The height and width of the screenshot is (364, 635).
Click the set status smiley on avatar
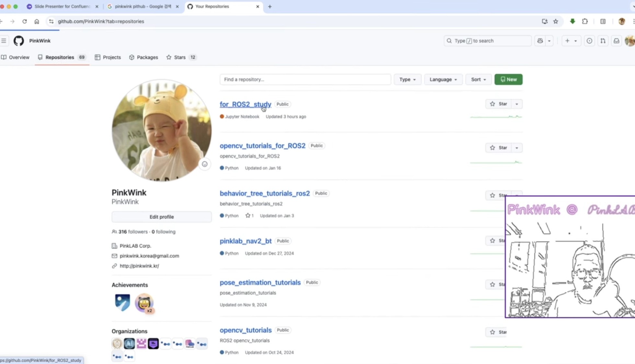(x=204, y=164)
